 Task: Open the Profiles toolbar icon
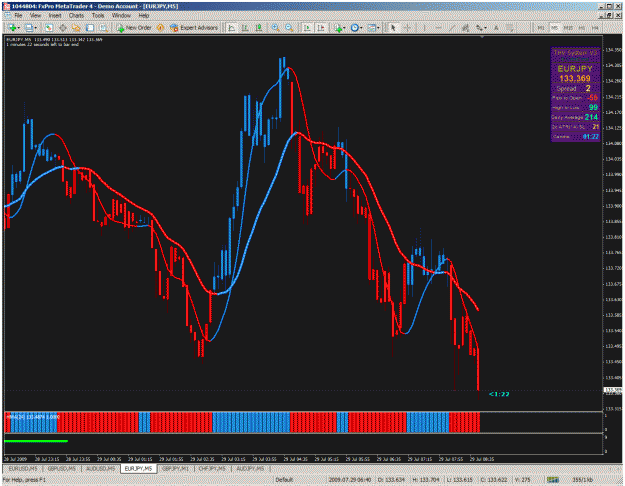tap(29, 28)
